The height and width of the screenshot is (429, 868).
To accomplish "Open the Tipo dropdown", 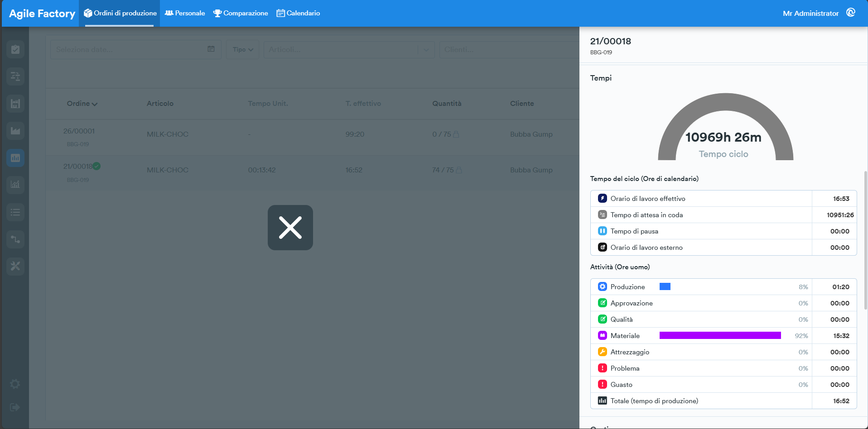I will click(243, 49).
